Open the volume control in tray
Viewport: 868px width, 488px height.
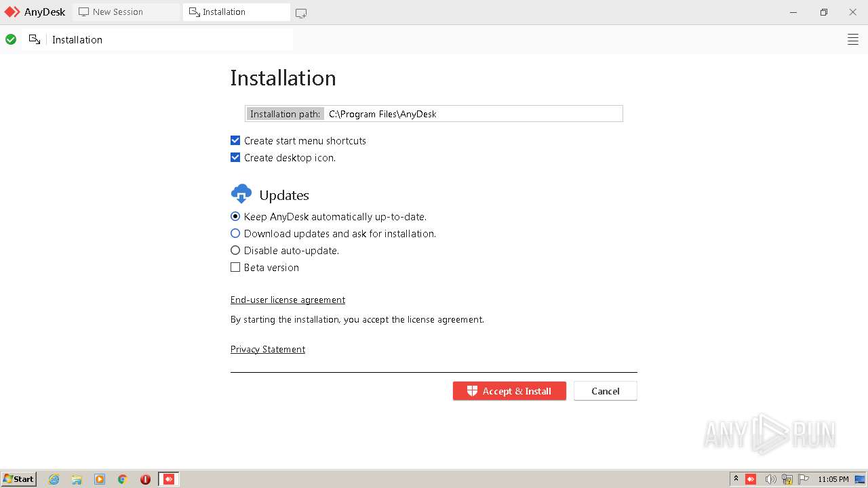pos(770,479)
